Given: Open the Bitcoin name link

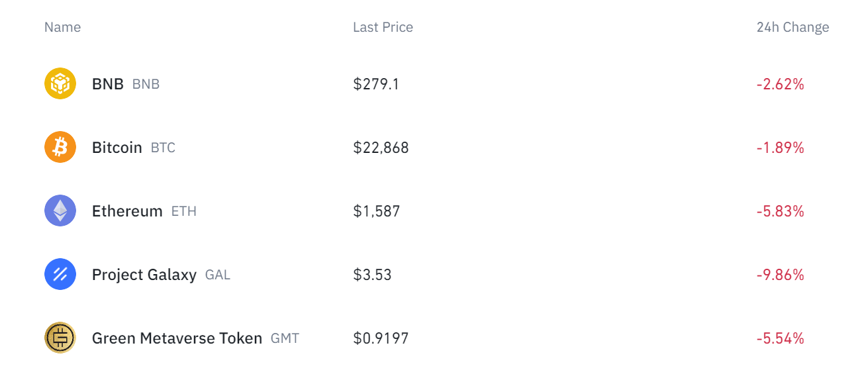Looking at the screenshot, I should pyautogui.click(x=117, y=147).
